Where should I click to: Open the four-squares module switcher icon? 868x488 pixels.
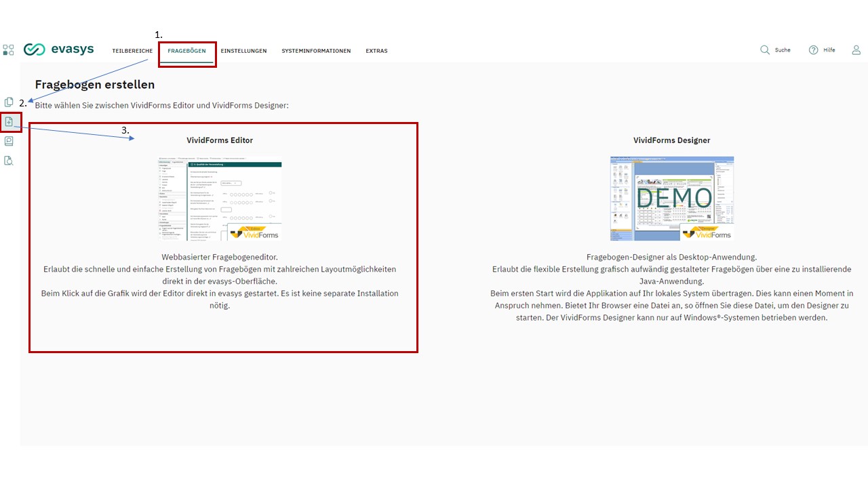click(x=8, y=49)
